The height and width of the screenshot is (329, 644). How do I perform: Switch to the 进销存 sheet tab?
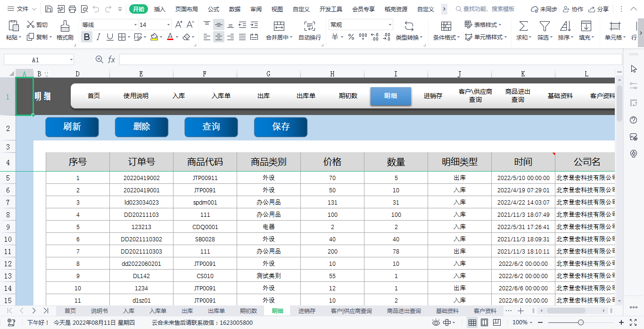[x=306, y=311]
